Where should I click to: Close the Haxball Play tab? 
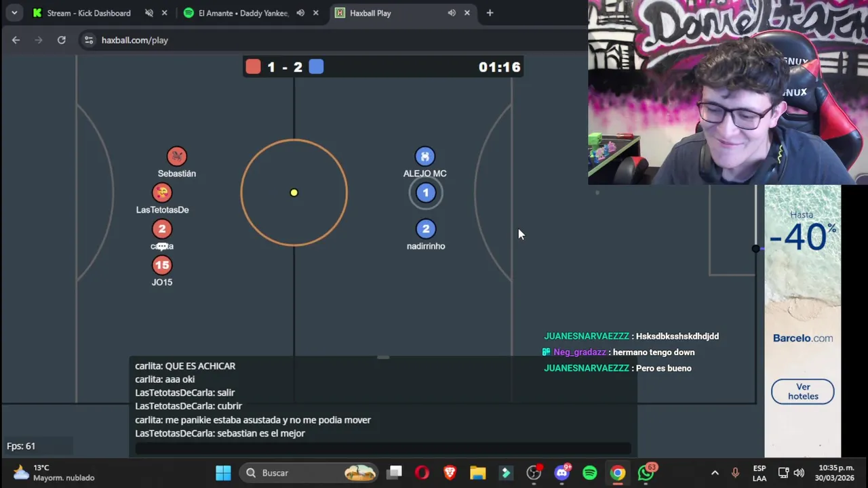(x=467, y=13)
